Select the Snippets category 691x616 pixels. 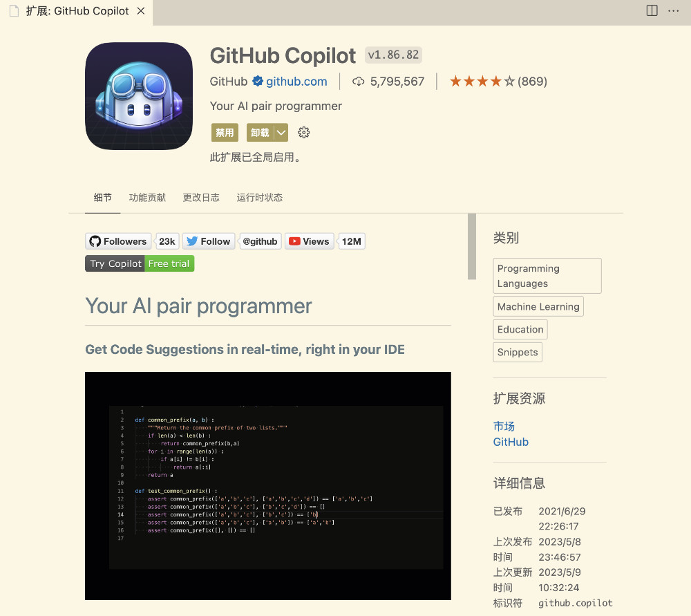coord(518,353)
